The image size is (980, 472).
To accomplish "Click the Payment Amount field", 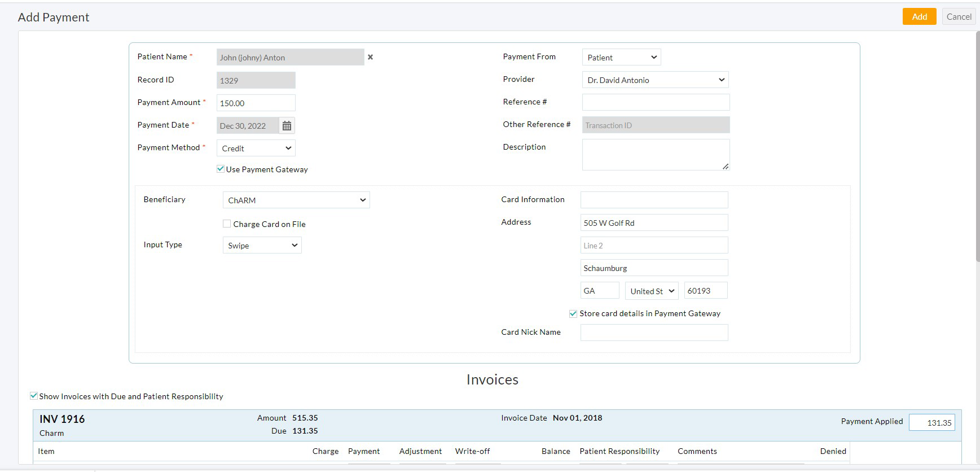I will coord(256,103).
